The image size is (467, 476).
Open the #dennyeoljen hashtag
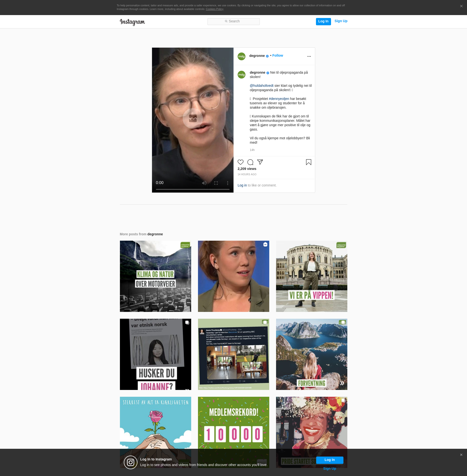[x=279, y=99]
